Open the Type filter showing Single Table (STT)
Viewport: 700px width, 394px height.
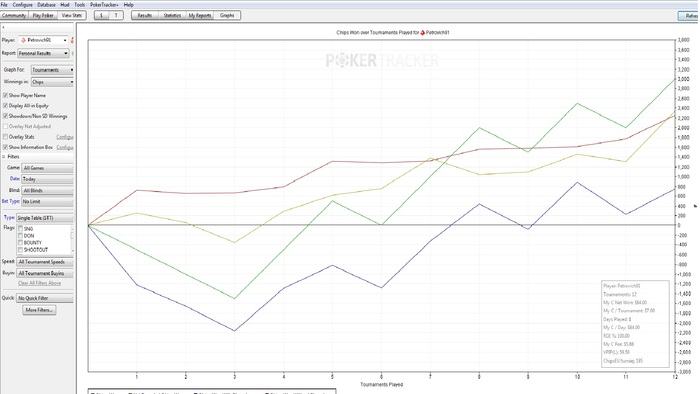point(45,218)
